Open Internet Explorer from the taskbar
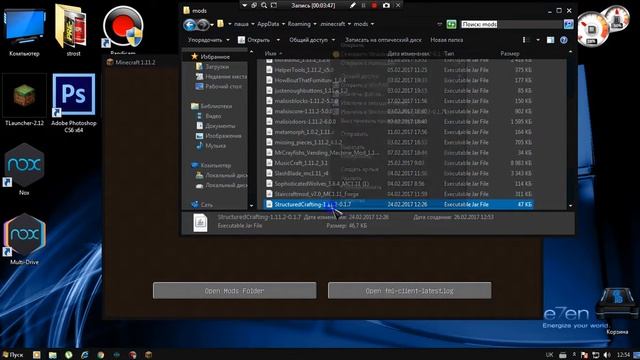This screenshot has width=640, height=360. tap(84, 355)
